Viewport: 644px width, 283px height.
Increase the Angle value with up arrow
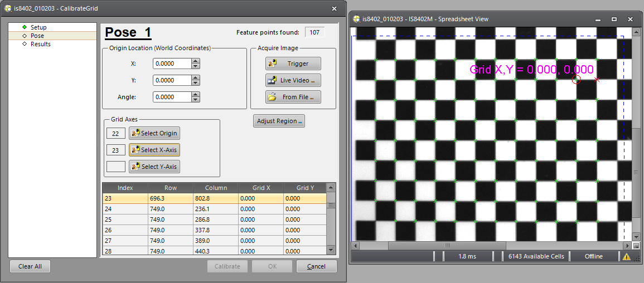point(195,95)
